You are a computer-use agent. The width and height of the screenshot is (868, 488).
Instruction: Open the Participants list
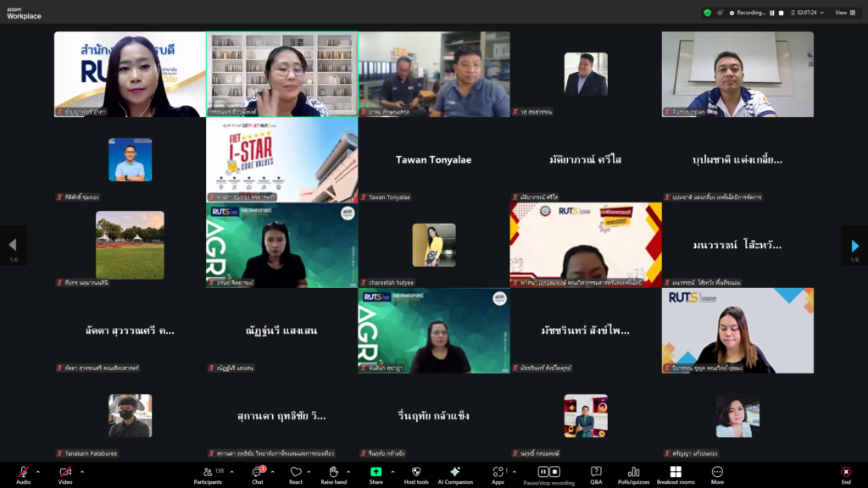point(208,473)
